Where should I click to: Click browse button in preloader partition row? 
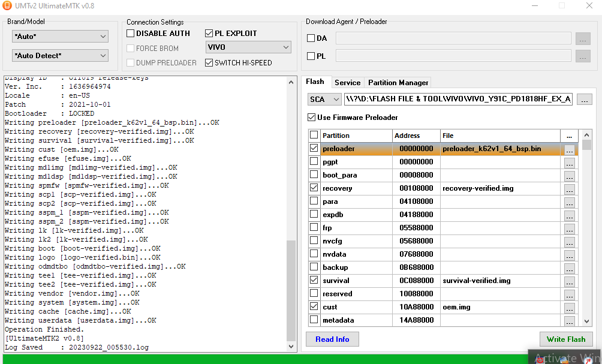569,149
